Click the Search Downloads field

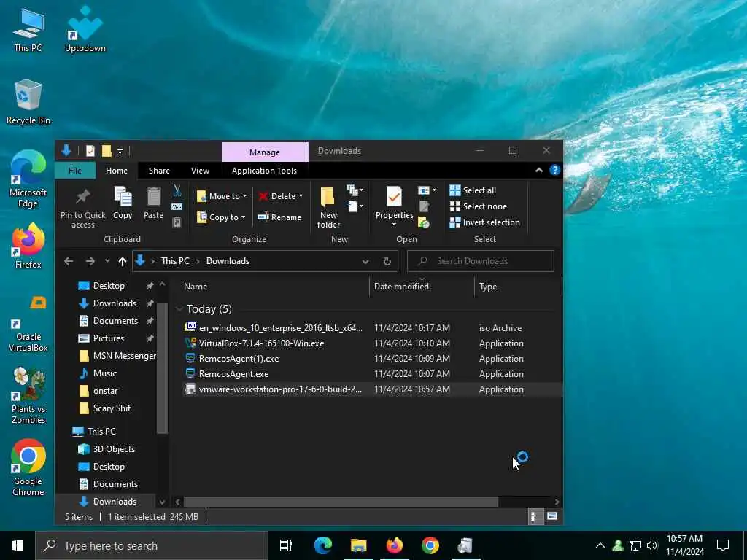(x=480, y=261)
